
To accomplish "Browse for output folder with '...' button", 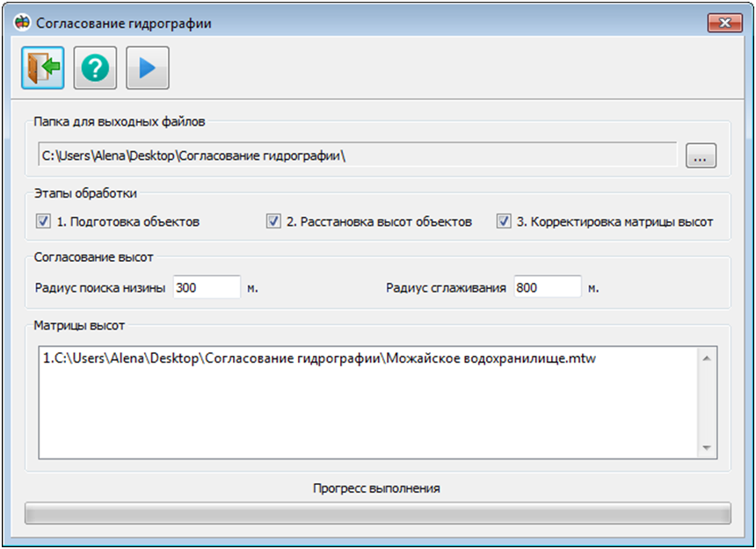I will (701, 156).
